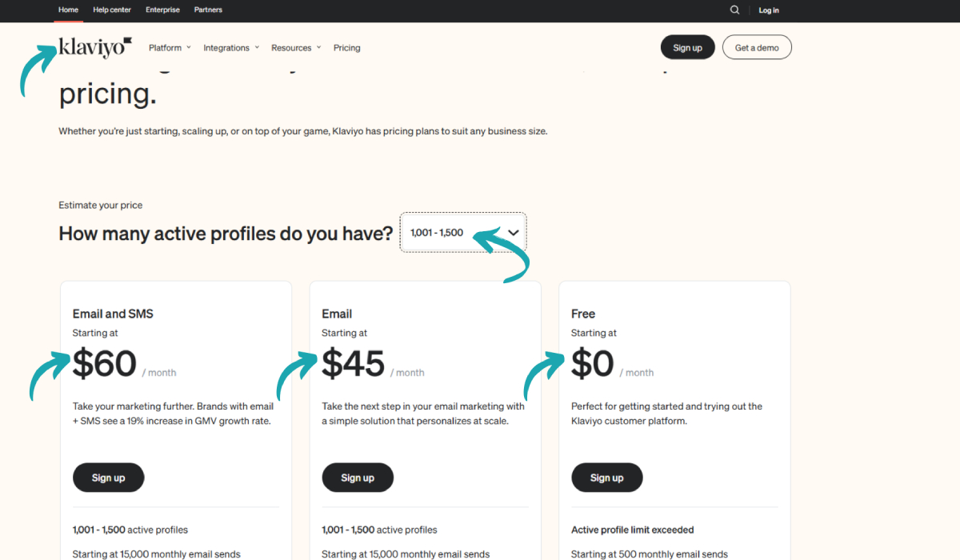This screenshot has width=960, height=560.
Task: Expand the Platform menu chevron
Action: point(189,47)
